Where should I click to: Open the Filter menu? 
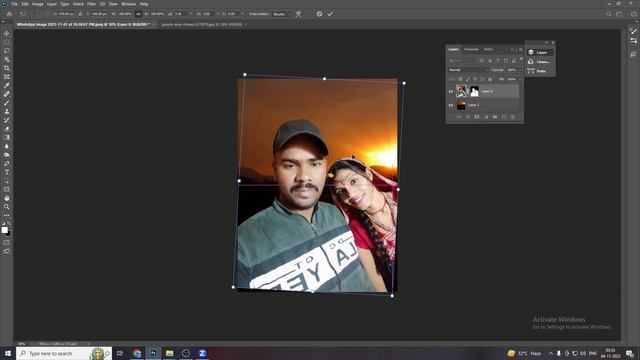(x=91, y=4)
